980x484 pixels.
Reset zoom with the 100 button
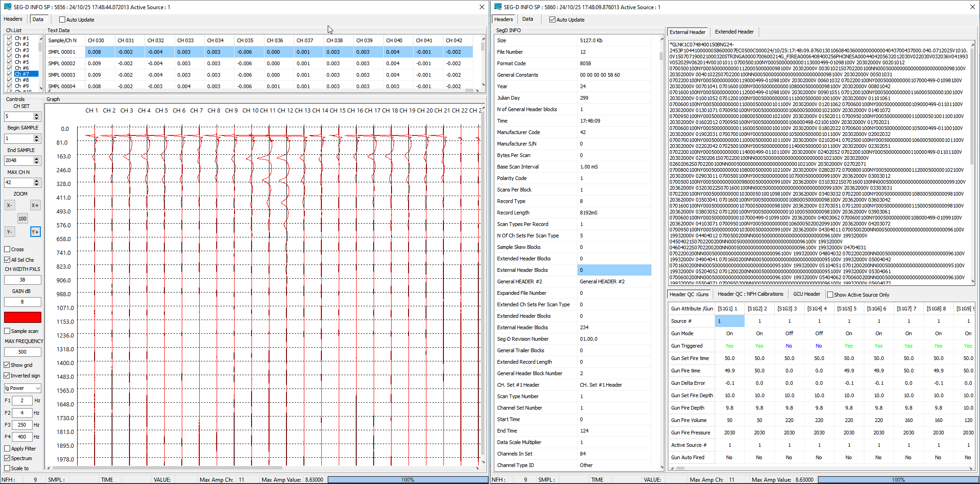[22, 219]
